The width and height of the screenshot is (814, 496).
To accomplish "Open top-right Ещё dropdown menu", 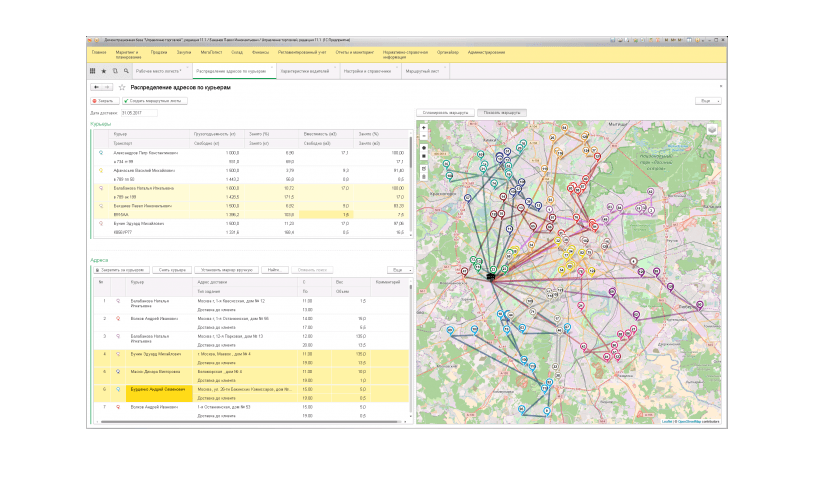I will 709,101.
